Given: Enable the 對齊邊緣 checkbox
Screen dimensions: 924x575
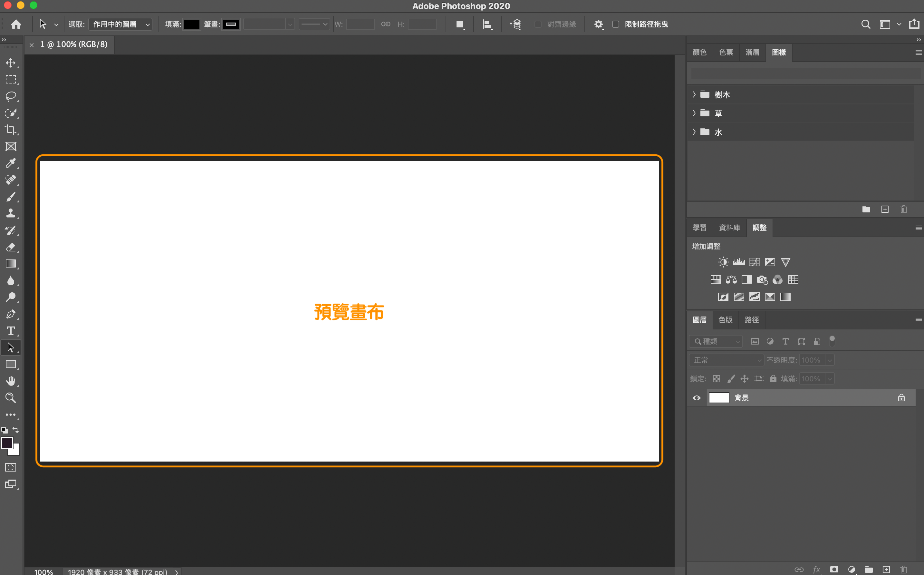Looking at the screenshot, I should pos(538,24).
